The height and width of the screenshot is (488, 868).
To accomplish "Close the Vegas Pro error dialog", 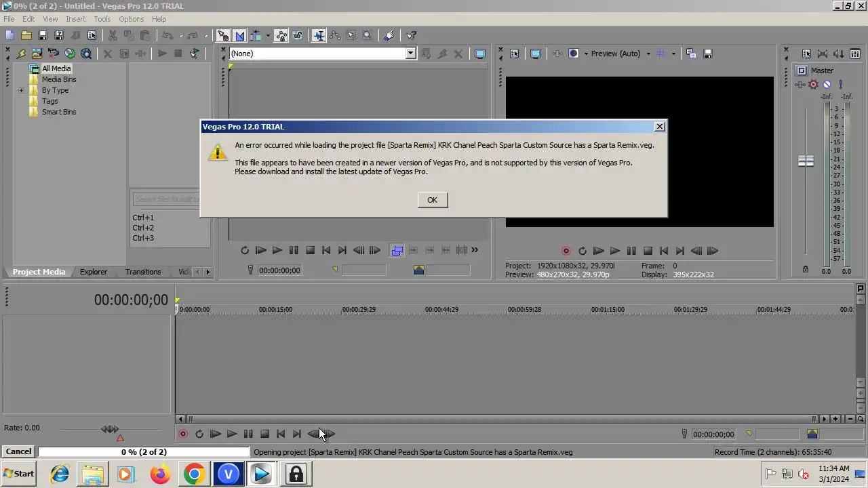I will click(659, 127).
